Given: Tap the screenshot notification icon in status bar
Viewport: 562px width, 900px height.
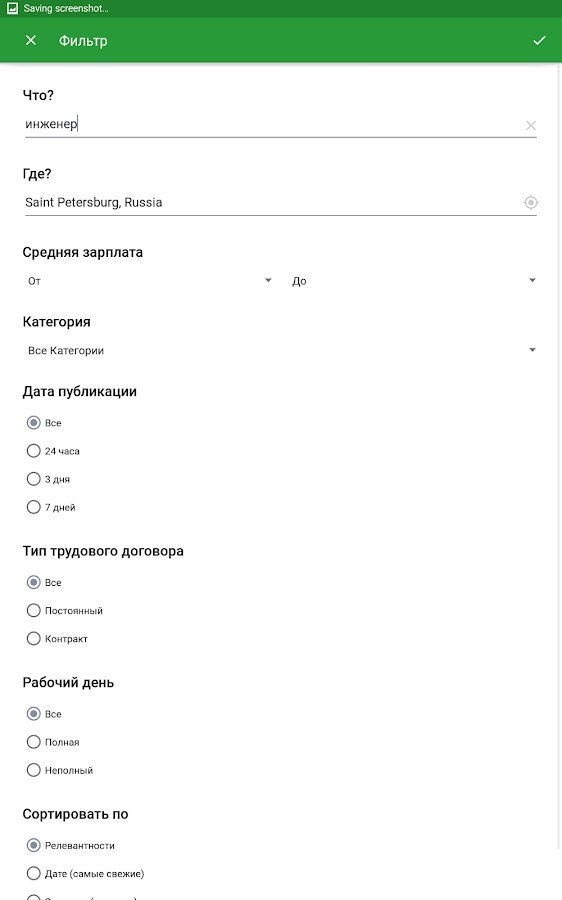Looking at the screenshot, I should pos(12,8).
